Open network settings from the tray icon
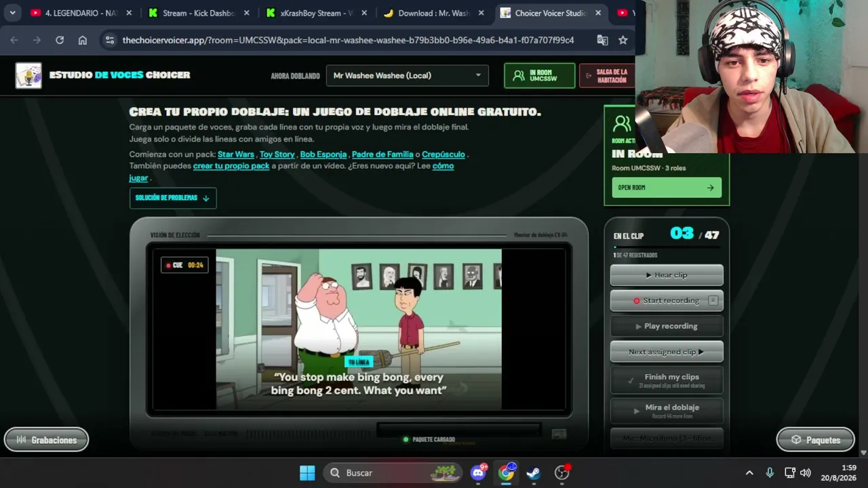This screenshot has height=488, width=868. tap(790, 473)
